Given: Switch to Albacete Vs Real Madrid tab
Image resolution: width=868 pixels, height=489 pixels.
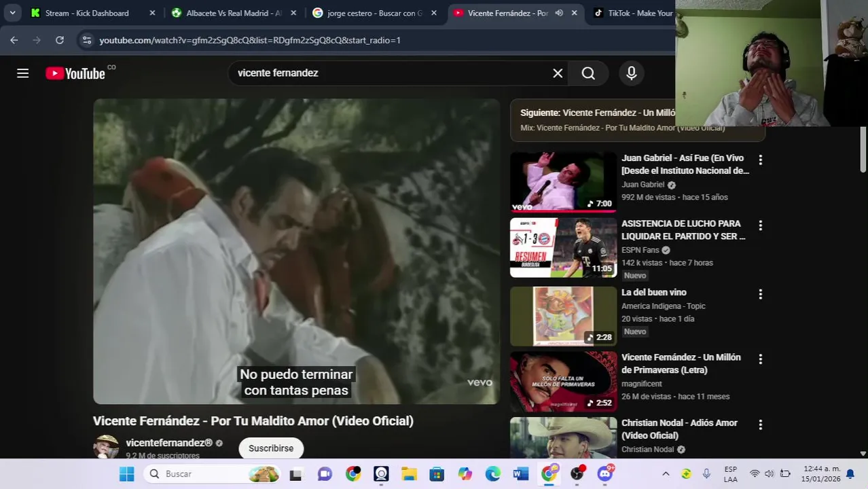Looking at the screenshot, I should tap(234, 13).
